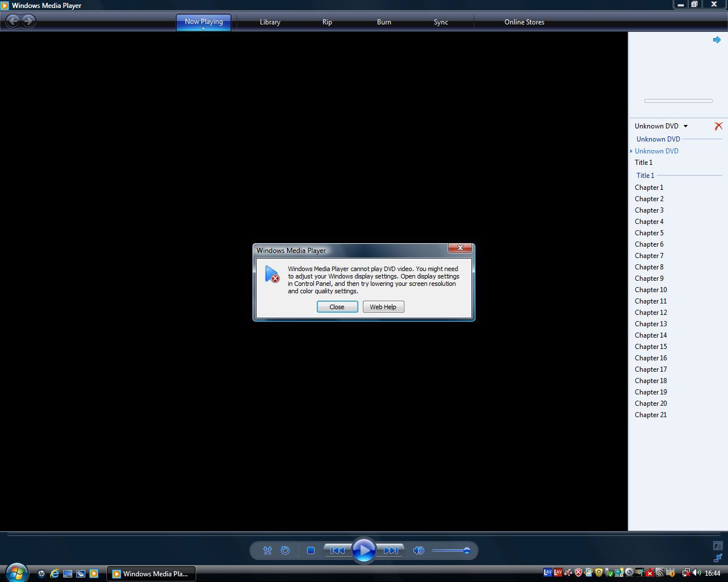Click the large Play button
Screen dimensions: 728x582
tap(364, 550)
